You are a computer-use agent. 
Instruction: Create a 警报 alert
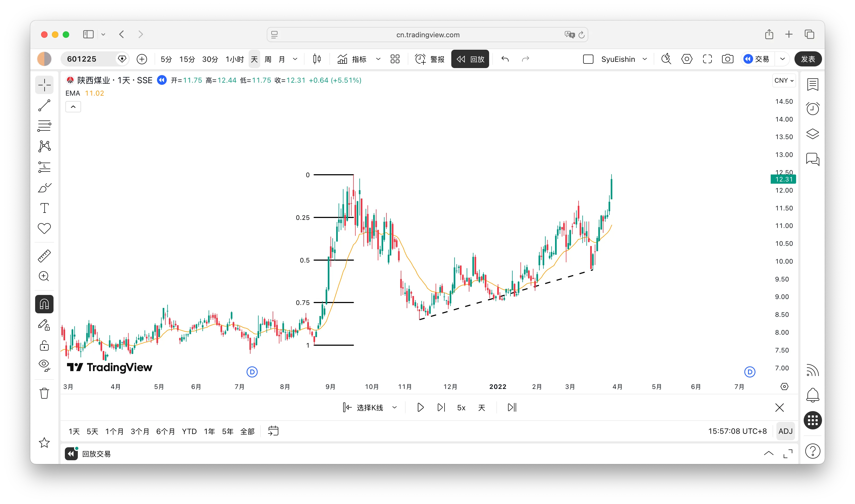point(430,59)
